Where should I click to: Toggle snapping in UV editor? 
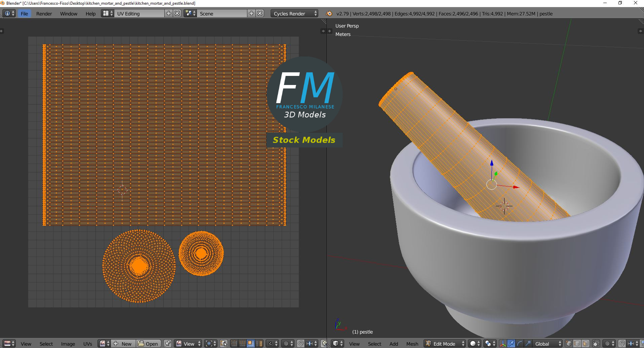tap(300, 344)
